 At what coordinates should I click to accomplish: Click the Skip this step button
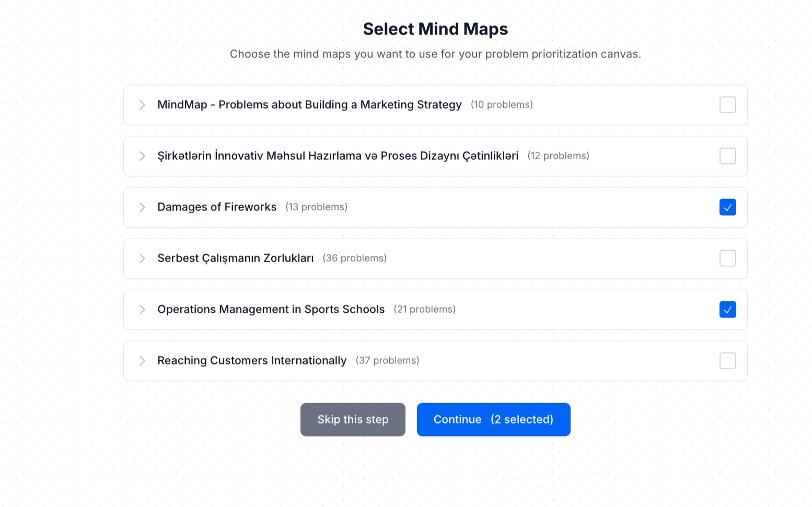(353, 419)
